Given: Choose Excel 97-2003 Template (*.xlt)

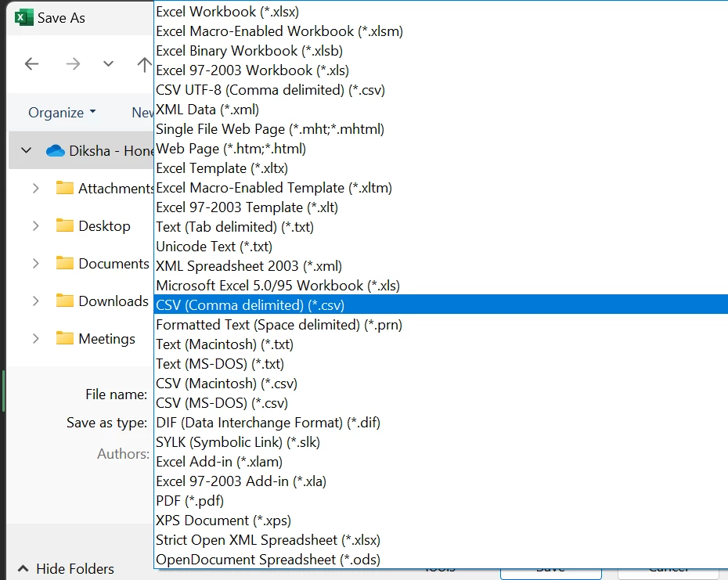Looking at the screenshot, I should (441, 207).
